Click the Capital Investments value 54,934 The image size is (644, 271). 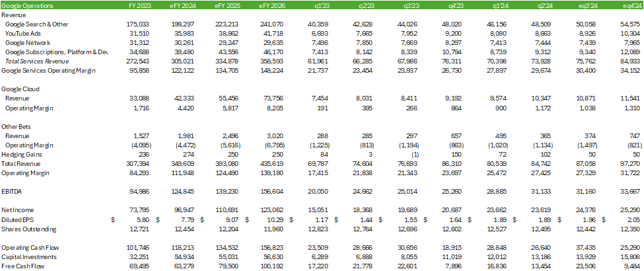[x=184, y=257]
